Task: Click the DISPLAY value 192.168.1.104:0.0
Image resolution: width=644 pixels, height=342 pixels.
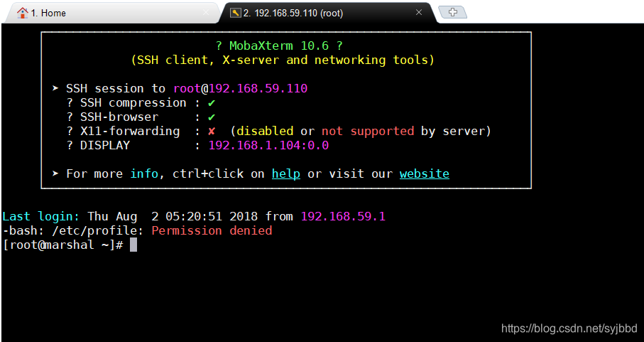Action: (x=268, y=146)
